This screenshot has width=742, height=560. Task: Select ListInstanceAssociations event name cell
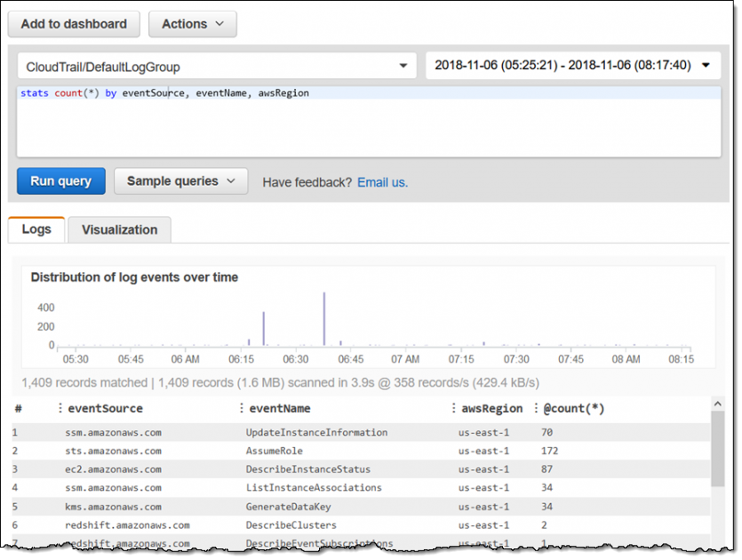pos(314,488)
